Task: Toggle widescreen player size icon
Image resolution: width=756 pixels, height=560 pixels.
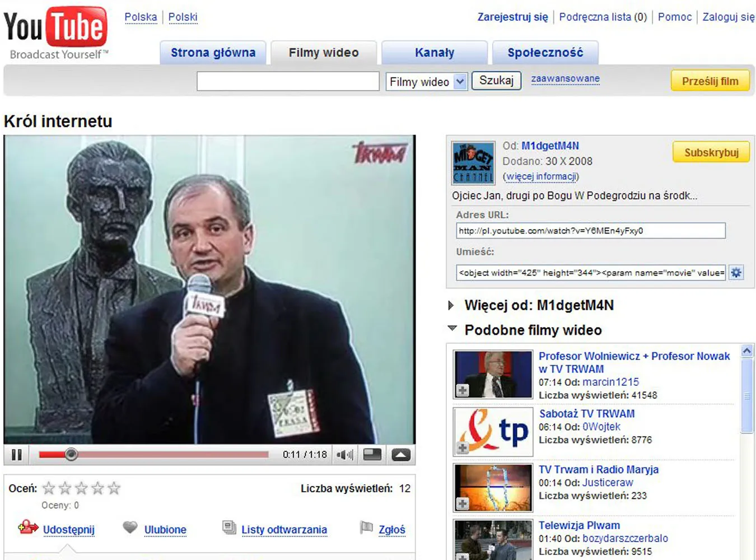Action: pyautogui.click(x=372, y=455)
